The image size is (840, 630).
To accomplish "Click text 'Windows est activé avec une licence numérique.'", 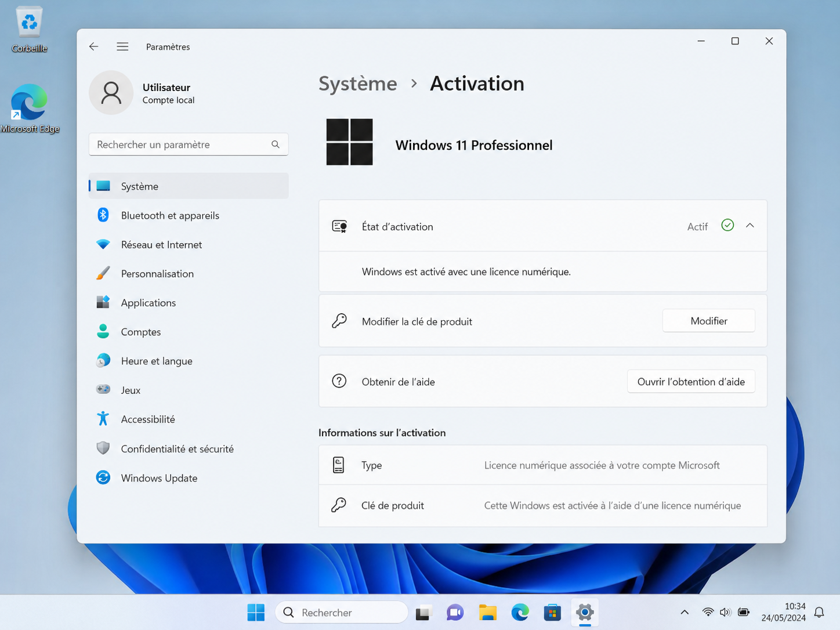I will 466,271.
